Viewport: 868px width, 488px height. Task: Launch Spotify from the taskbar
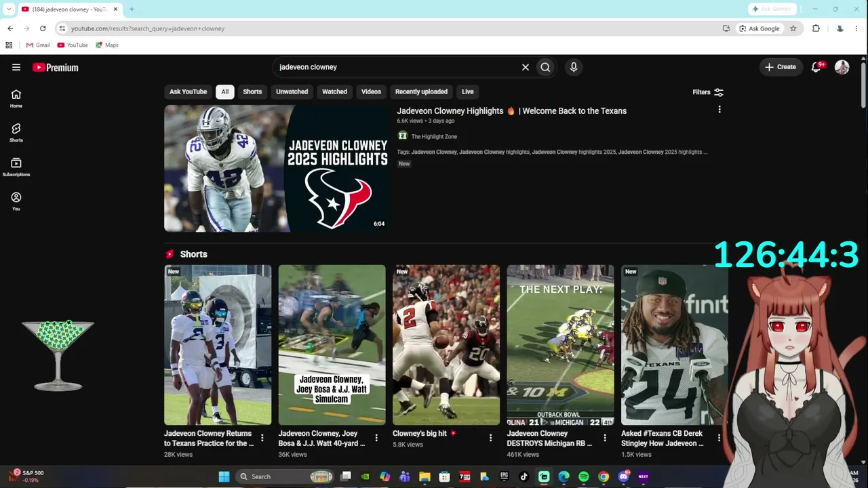click(x=584, y=476)
